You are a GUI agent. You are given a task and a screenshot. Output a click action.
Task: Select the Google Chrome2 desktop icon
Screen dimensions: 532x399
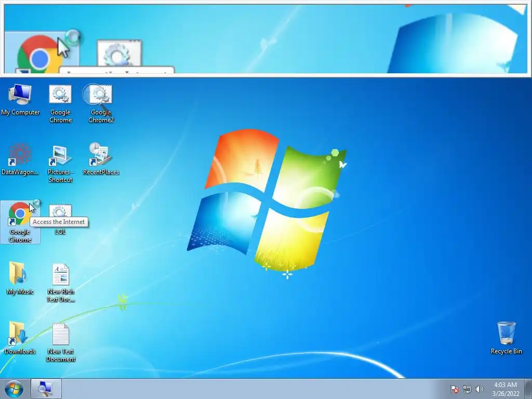[x=101, y=103]
